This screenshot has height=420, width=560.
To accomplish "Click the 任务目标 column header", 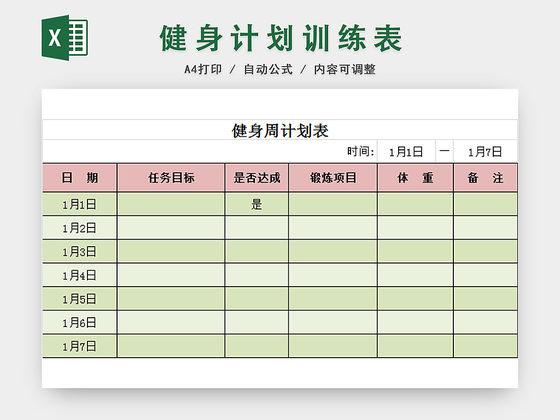I will pos(171,178).
